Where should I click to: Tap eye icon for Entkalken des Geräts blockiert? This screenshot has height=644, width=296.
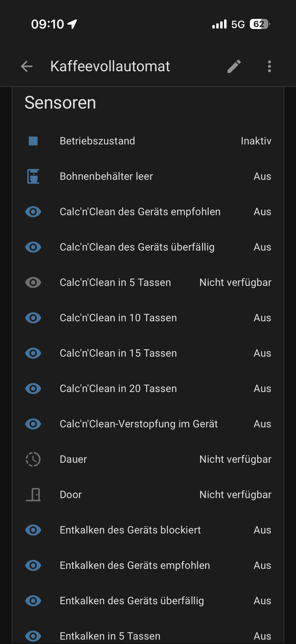click(x=33, y=530)
